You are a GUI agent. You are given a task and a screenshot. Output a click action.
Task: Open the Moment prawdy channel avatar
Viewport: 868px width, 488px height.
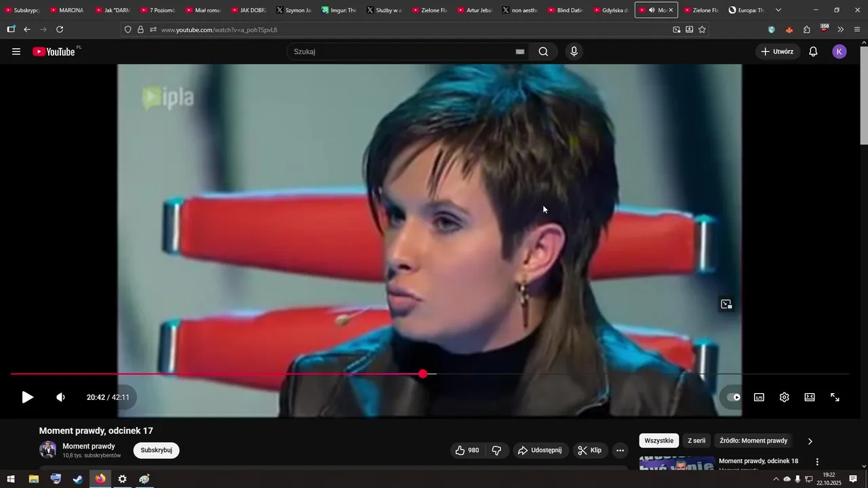pos(48,450)
